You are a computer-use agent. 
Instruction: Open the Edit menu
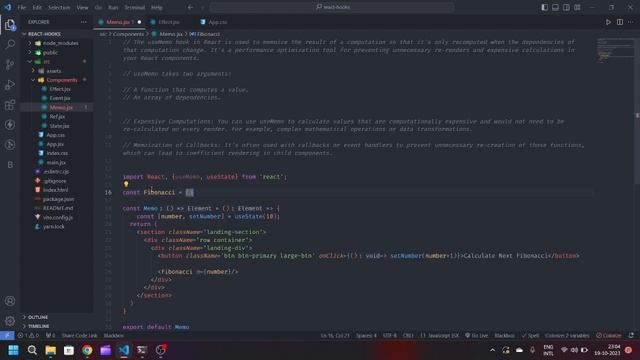(x=37, y=7)
